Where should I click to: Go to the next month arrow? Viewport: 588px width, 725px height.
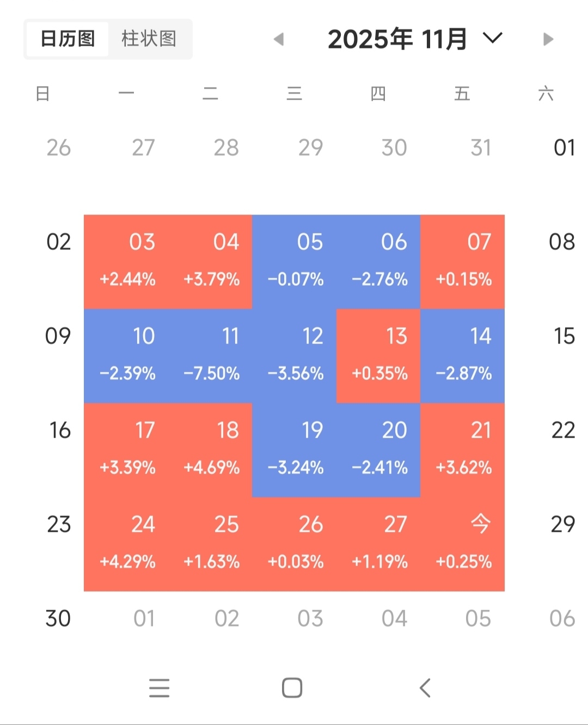(x=548, y=39)
